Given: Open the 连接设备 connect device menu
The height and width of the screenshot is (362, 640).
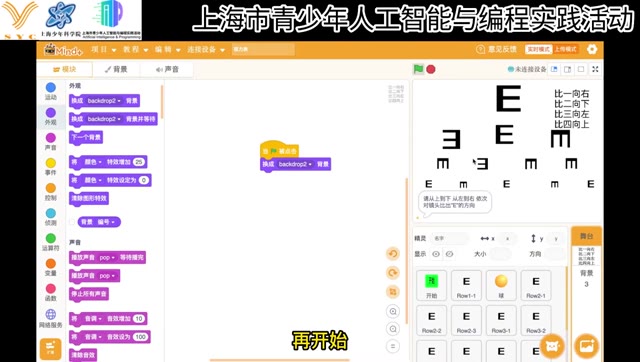Looking at the screenshot, I should point(206,49).
